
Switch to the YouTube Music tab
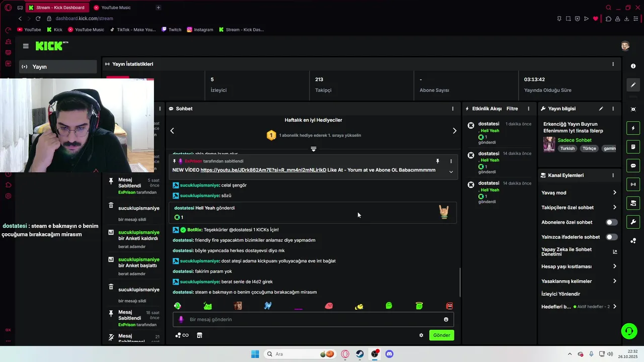(116, 8)
